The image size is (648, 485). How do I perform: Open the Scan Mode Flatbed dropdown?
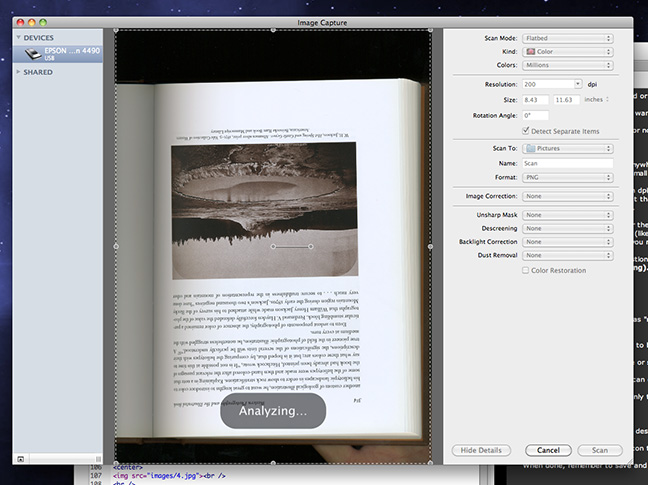click(x=567, y=38)
